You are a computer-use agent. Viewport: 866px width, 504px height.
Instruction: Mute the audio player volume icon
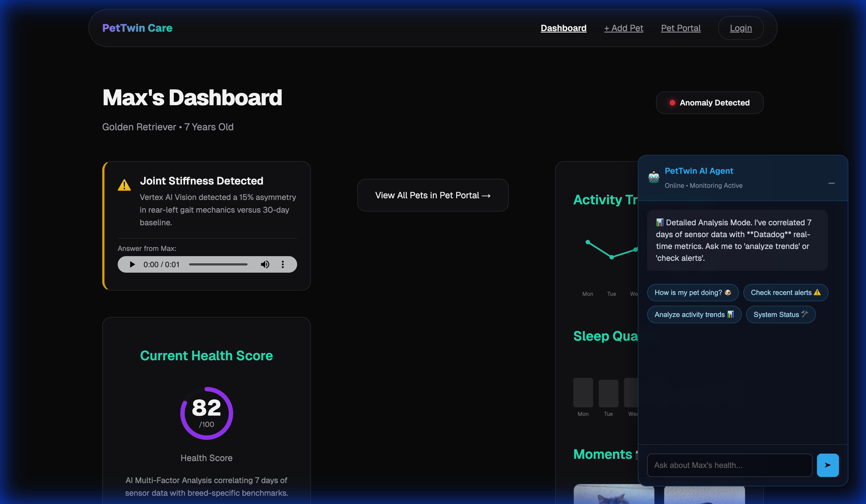pyautogui.click(x=265, y=264)
